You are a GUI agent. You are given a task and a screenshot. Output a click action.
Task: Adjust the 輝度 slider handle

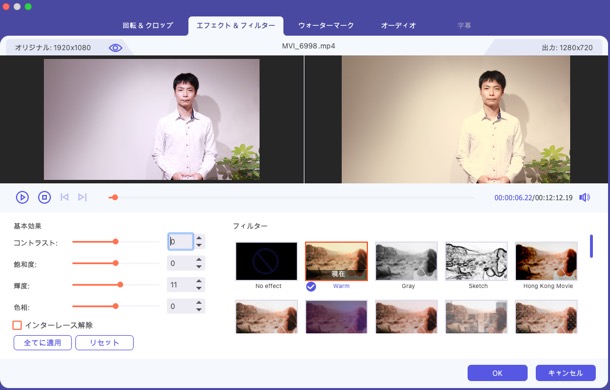pyautogui.click(x=120, y=285)
